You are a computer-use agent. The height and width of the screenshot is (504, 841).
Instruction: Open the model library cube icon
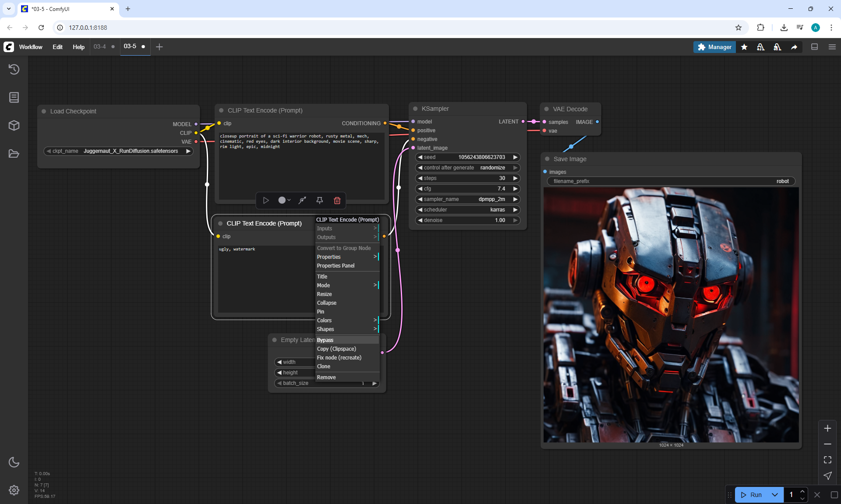coord(14,126)
